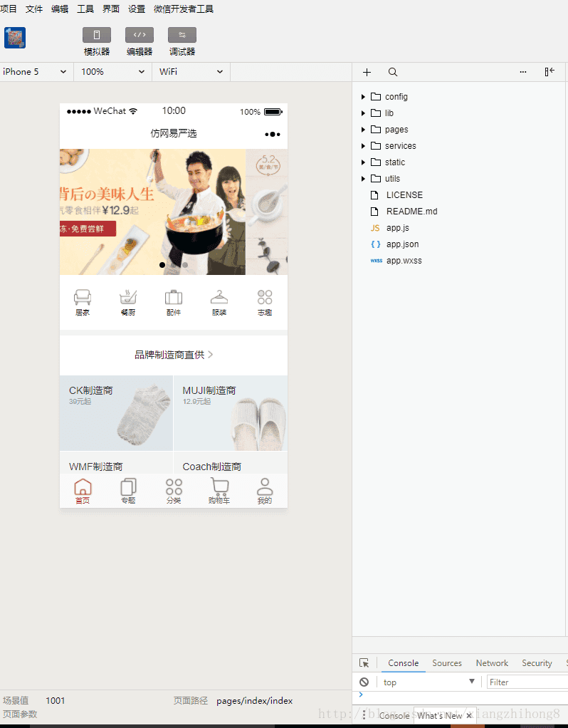Open the WMF制造商 card
568x728 pixels.
pos(116,463)
